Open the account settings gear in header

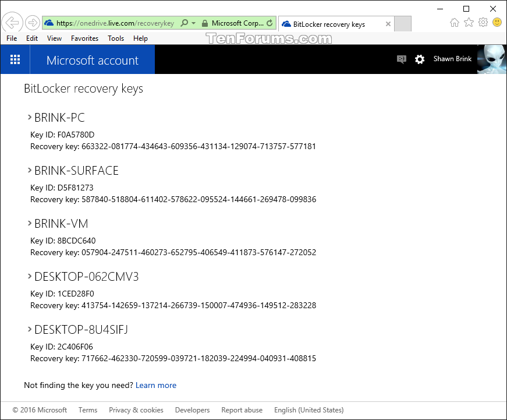(419, 59)
